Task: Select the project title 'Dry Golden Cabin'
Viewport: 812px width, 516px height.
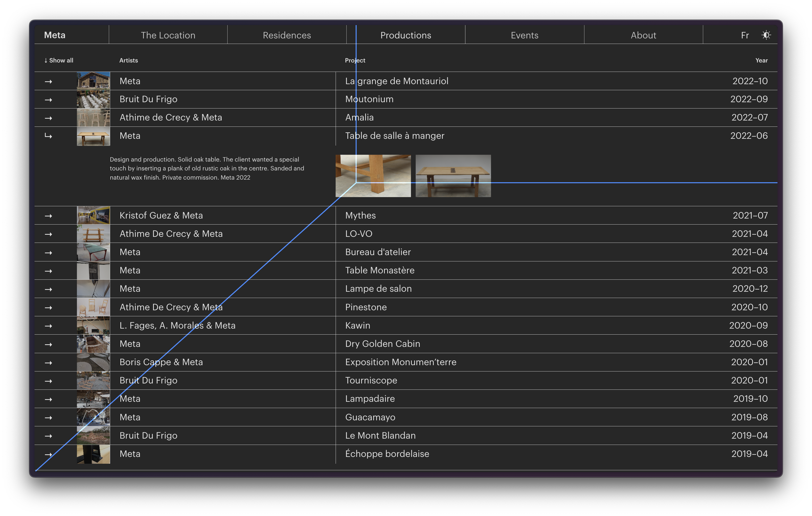Action: tap(382, 343)
